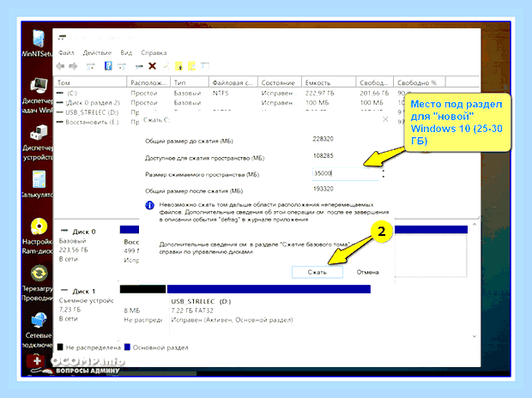Image resolution: width=532 pixels, height=398 pixels.
Task: Select the blue USB_STRELEC partition bar on Диск 1
Action: [269, 289]
